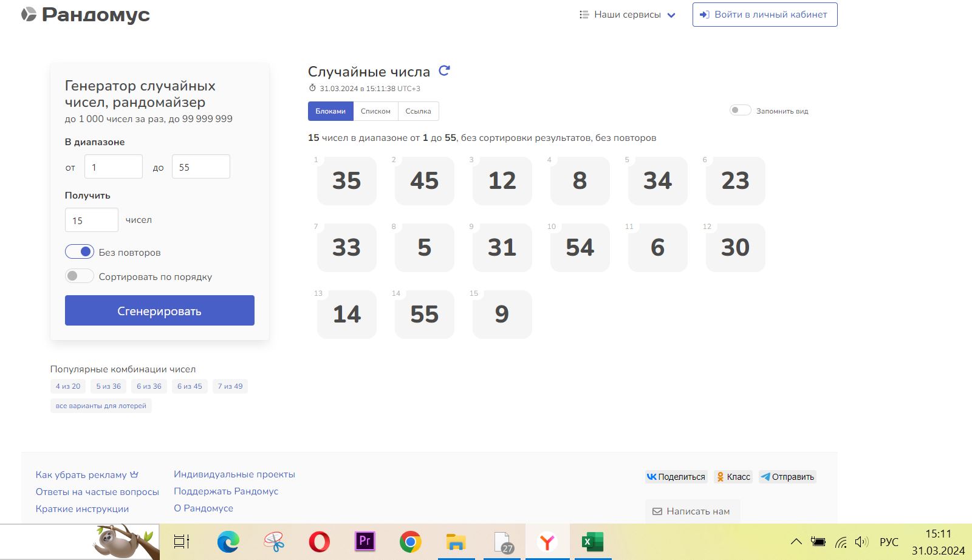
Task: Show hidden system tray icons chevron
Action: pyautogui.click(x=796, y=542)
